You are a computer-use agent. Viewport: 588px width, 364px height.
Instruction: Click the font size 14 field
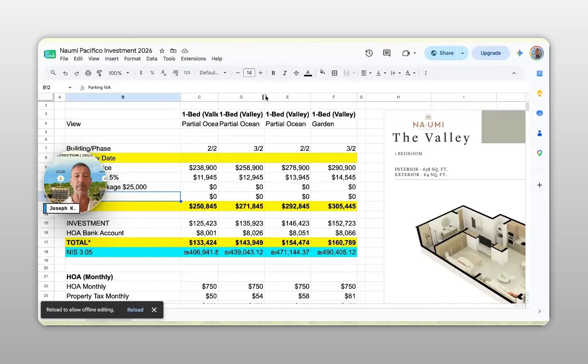[x=249, y=73]
